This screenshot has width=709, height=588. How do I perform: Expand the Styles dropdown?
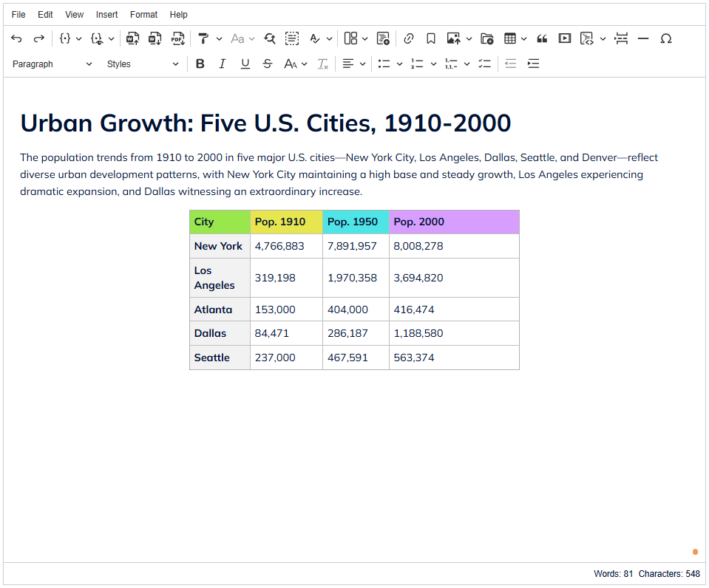(x=142, y=64)
